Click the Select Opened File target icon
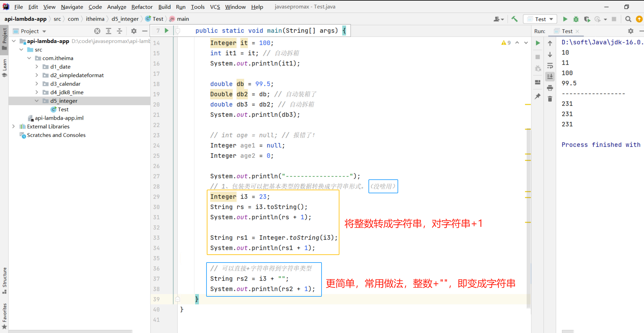Viewport: 644px width, 333px height. pyautogui.click(x=97, y=31)
